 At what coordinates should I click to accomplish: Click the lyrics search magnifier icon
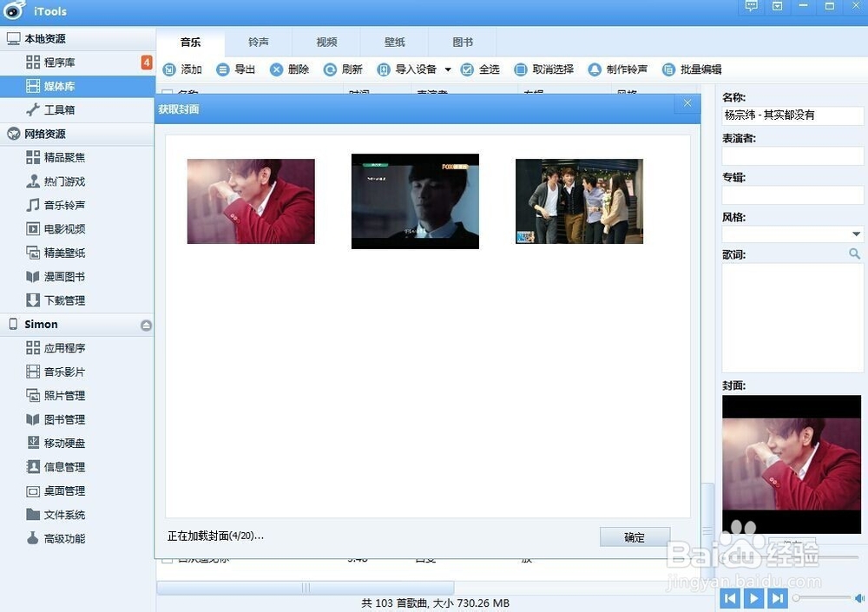coord(855,253)
